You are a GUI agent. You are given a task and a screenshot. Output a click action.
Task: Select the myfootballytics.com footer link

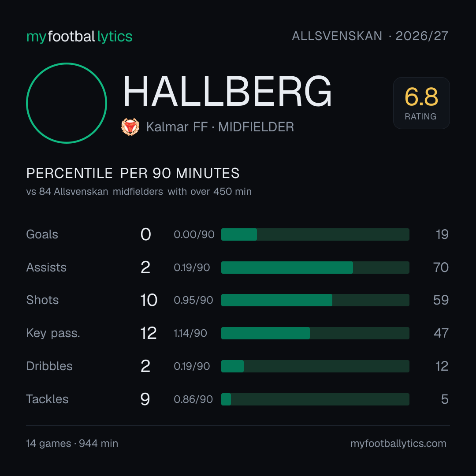click(398, 443)
